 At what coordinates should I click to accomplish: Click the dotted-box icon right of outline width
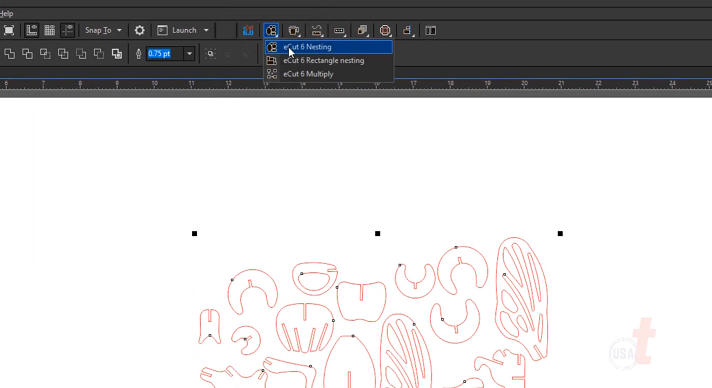coord(210,54)
